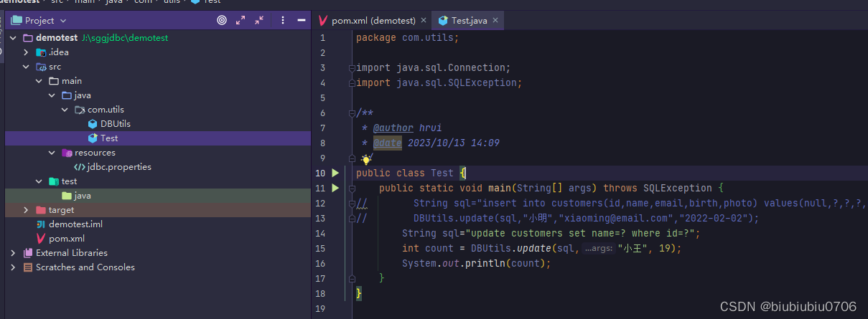
Task: Hide the Project tool window
Action: click(301, 21)
